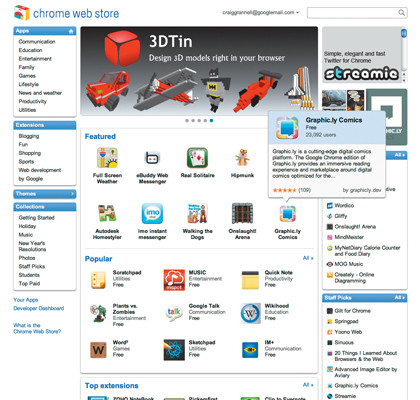Open MindMeister in the right list
Image resolution: width=420 pixels, height=400 pixels.
[x=349, y=237]
